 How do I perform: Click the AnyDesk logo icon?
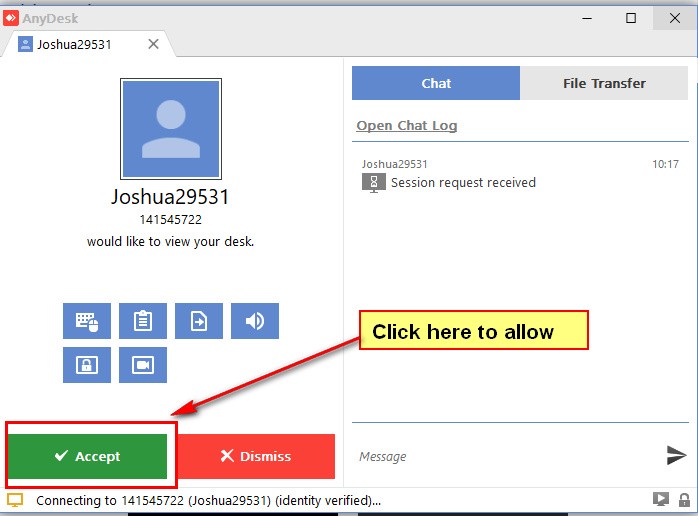(x=11, y=18)
